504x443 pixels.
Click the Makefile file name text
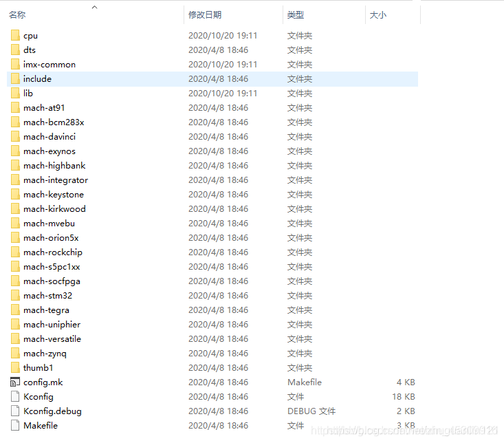click(x=41, y=426)
